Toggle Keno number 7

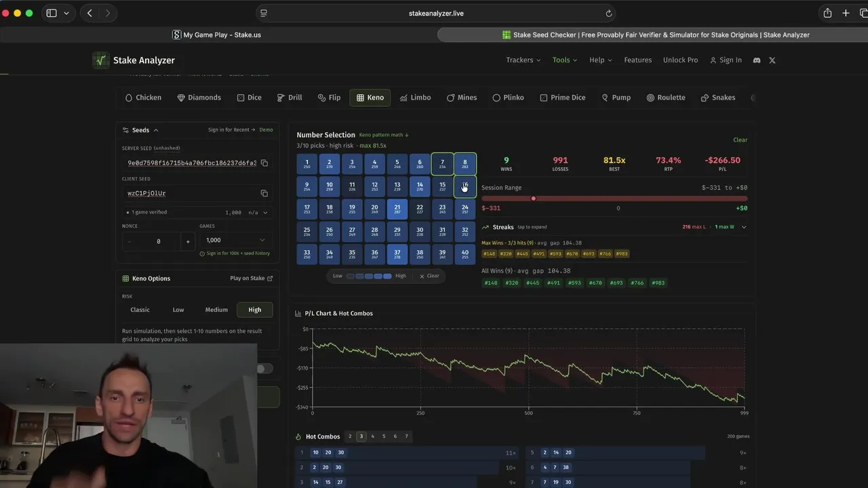(442, 164)
